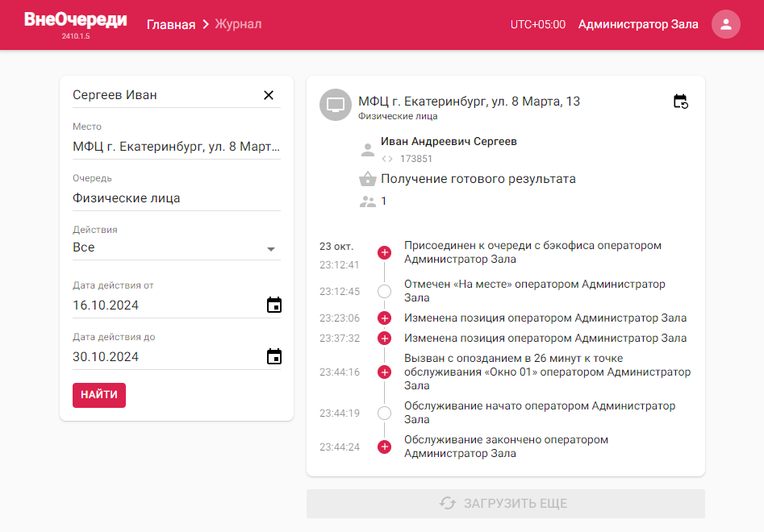Click entry Обслуживание начато оператором
The image size is (764, 532).
tap(540, 412)
